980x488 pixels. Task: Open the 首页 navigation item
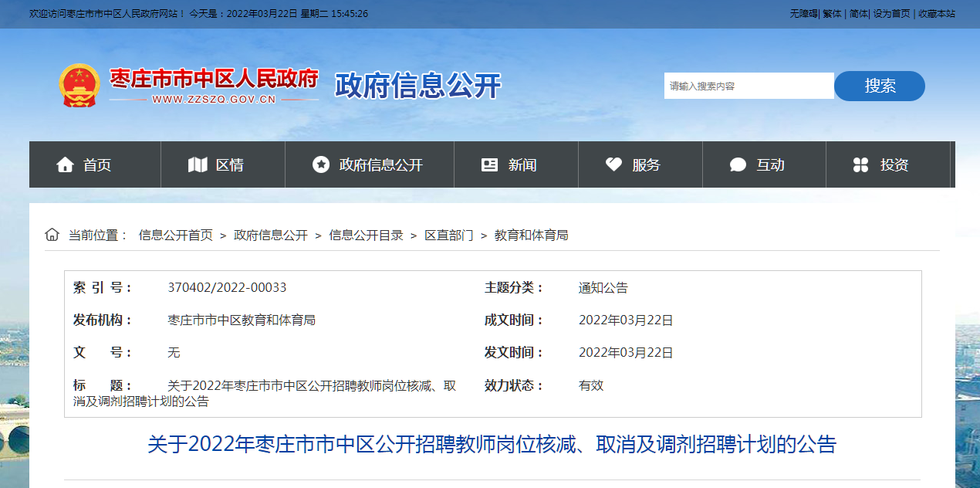point(95,164)
